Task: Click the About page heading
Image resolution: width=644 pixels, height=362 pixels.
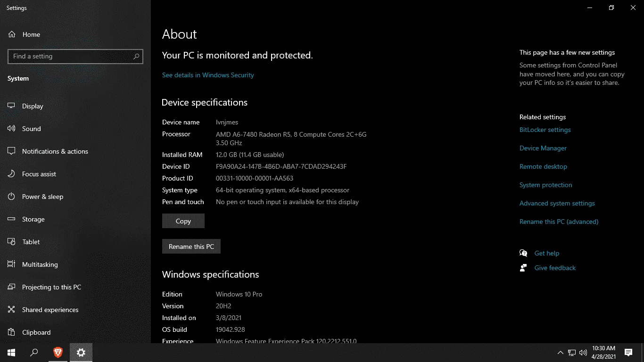Action: 179,34
